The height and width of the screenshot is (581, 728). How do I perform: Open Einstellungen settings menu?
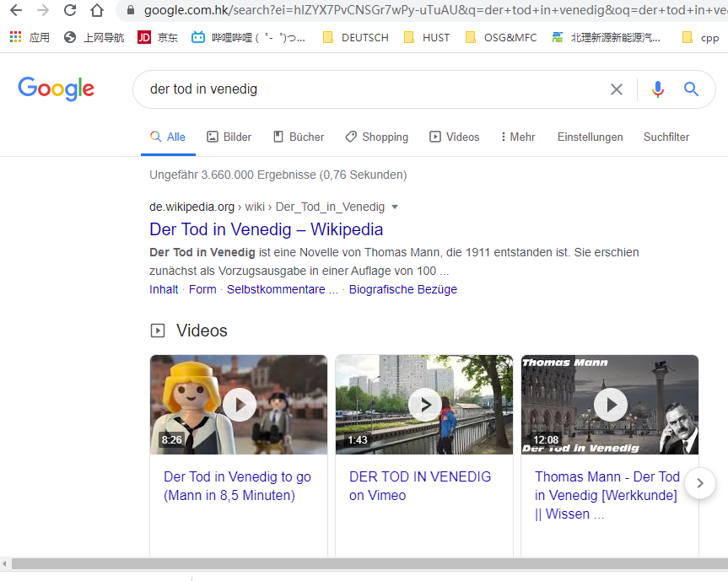tap(590, 137)
